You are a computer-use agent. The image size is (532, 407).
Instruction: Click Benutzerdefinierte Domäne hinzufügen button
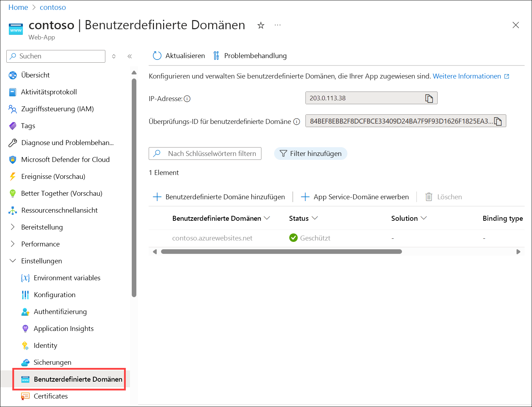coord(219,197)
